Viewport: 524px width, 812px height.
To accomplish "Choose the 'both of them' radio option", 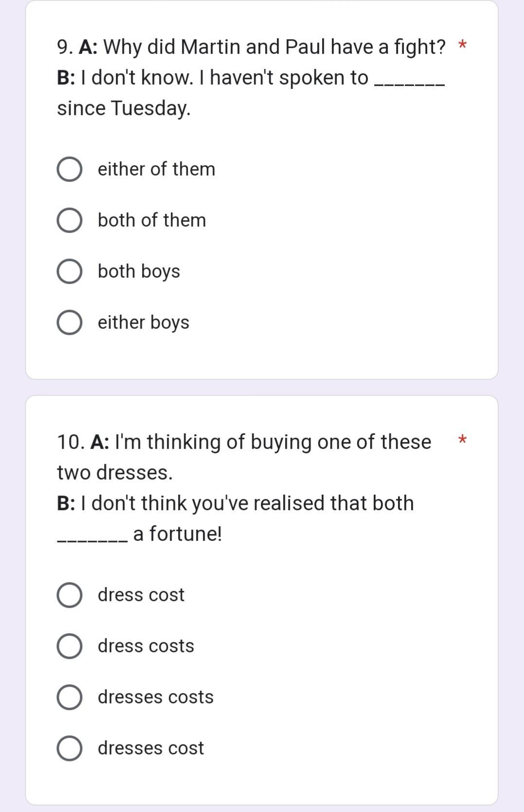I will pyautogui.click(x=69, y=220).
